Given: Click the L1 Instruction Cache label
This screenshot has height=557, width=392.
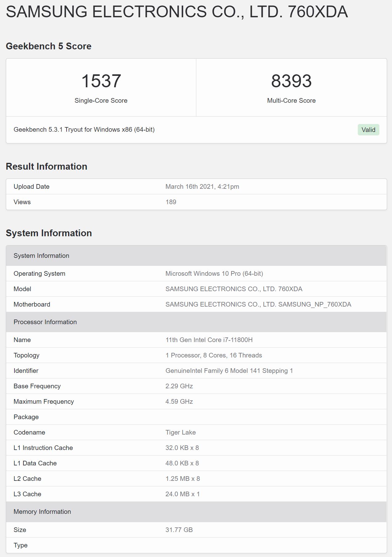Looking at the screenshot, I should [x=43, y=448].
